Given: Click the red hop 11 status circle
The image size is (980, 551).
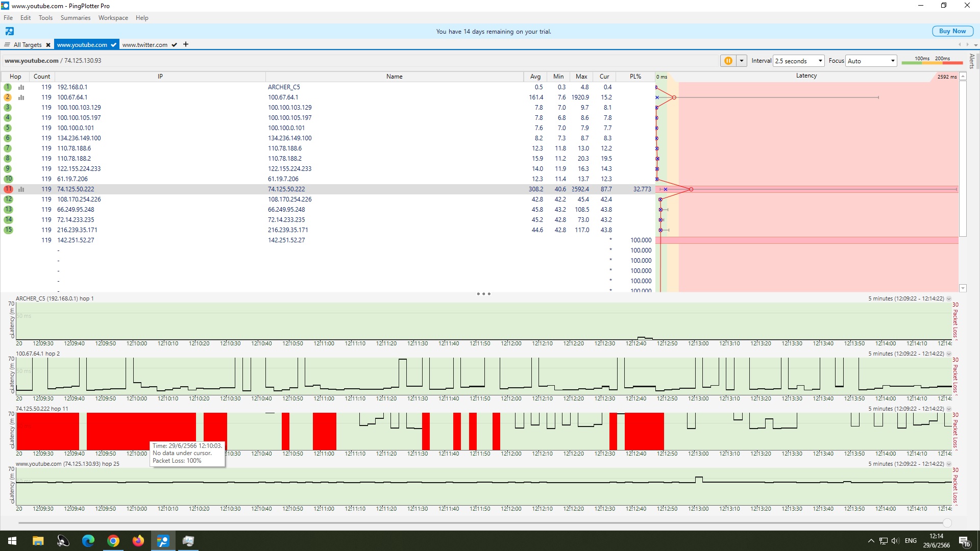Looking at the screenshot, I should (8, 189).
